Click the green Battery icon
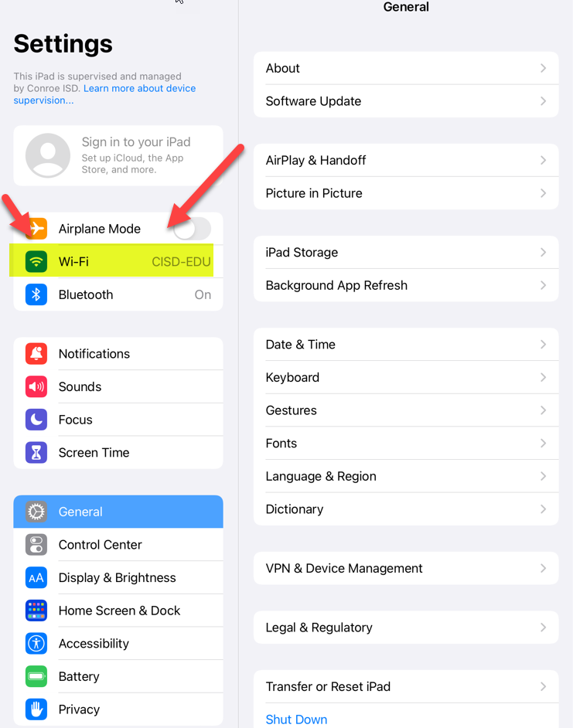This screenshot has width=573, height=728. (x=36, y=676)
